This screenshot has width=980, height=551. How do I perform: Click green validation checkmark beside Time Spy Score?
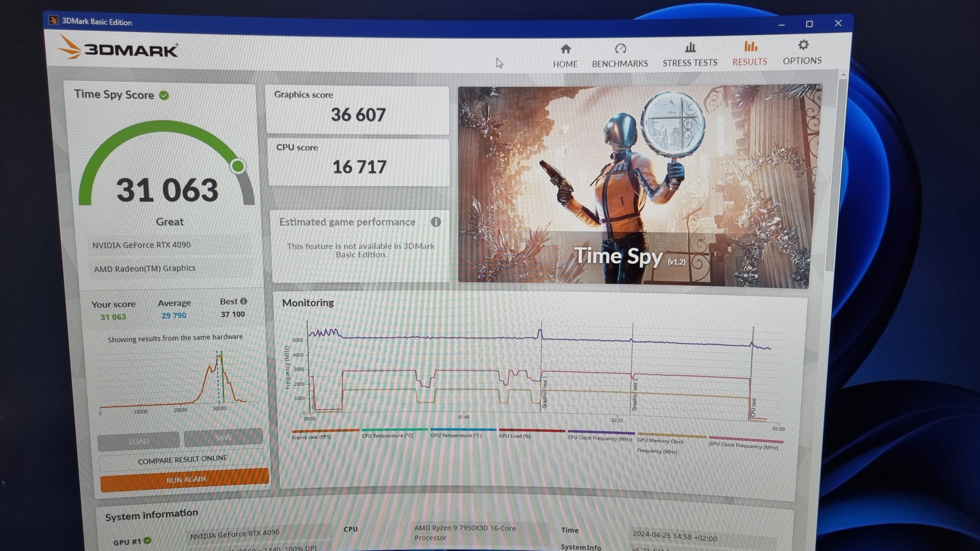tap(164, 95)
